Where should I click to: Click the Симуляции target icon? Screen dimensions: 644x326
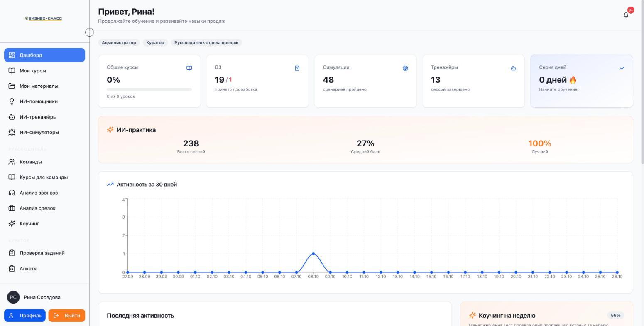point(405,68)
